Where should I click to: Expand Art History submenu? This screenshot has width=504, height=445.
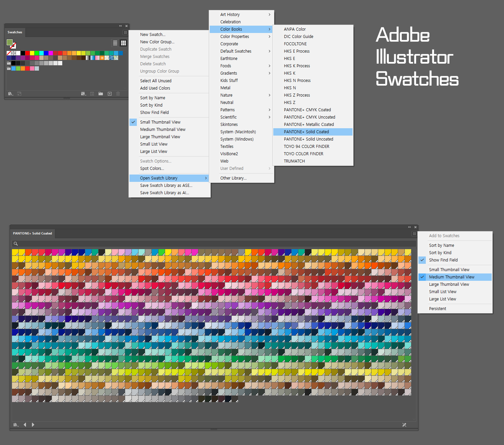click(x=241, y=15)
